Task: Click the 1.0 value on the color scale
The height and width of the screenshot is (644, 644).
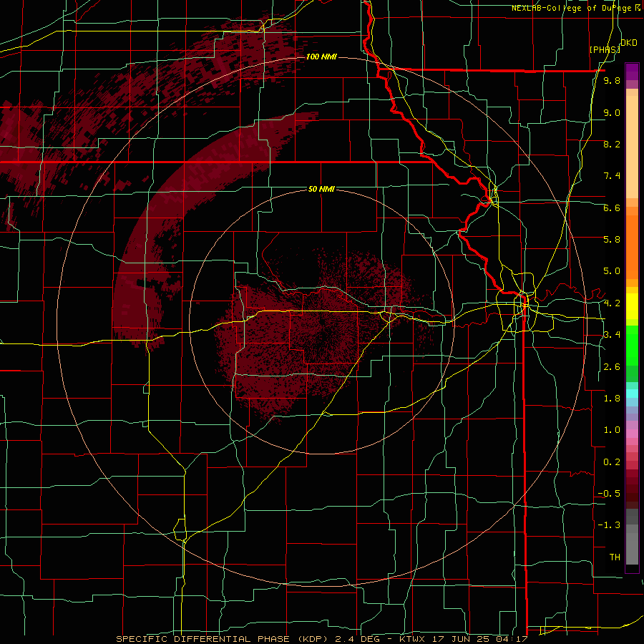Action: (612, 430)
